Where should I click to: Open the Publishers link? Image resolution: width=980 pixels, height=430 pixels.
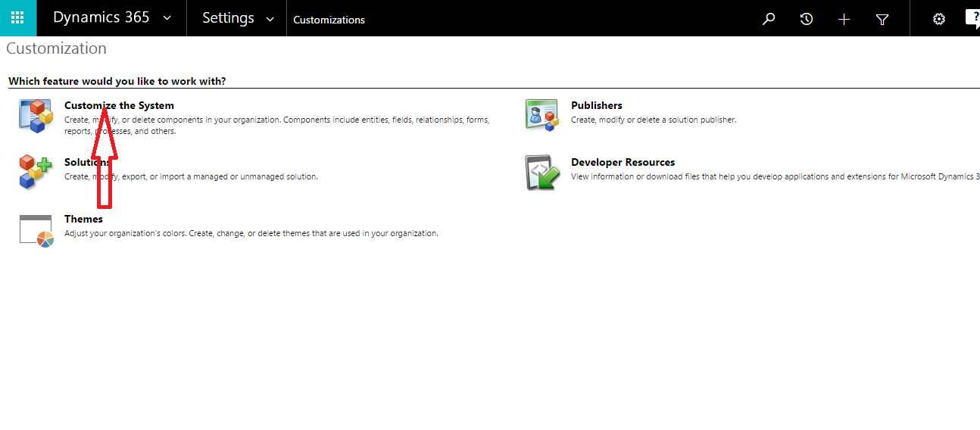pos(597,105)
